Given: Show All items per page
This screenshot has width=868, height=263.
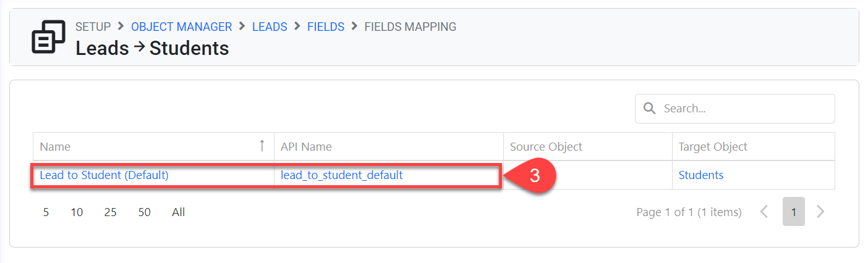Looking at the screenshot, I should 179,212.
